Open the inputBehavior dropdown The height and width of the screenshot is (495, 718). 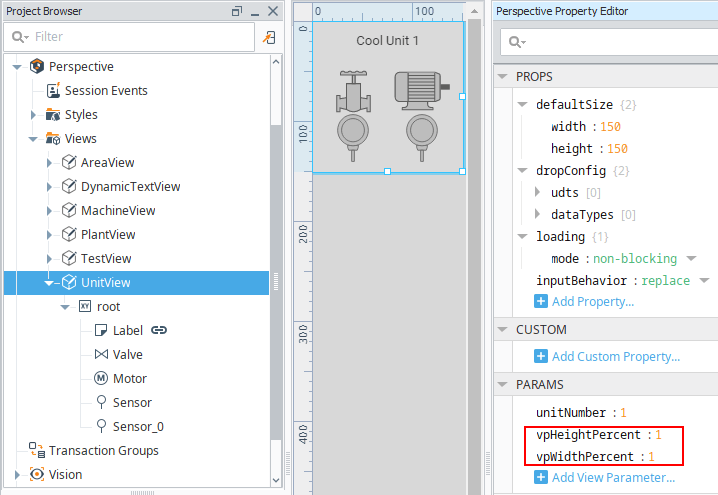(704, 280)
